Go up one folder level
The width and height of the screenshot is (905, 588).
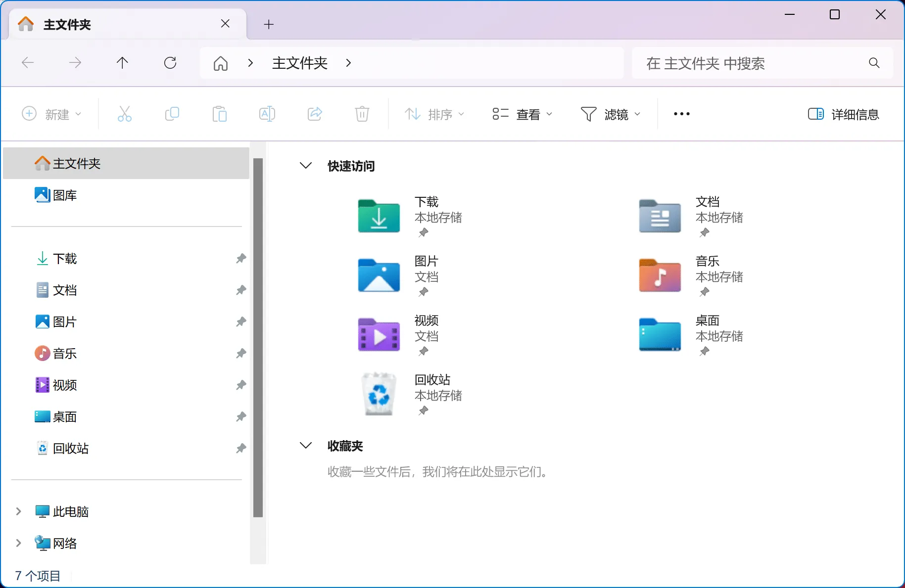[122, 63]
